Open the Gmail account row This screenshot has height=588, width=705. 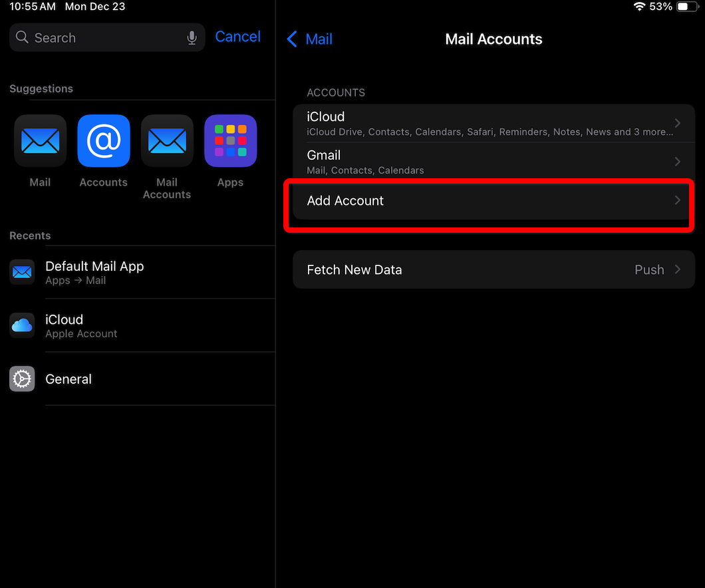click(x=493, y=162)
